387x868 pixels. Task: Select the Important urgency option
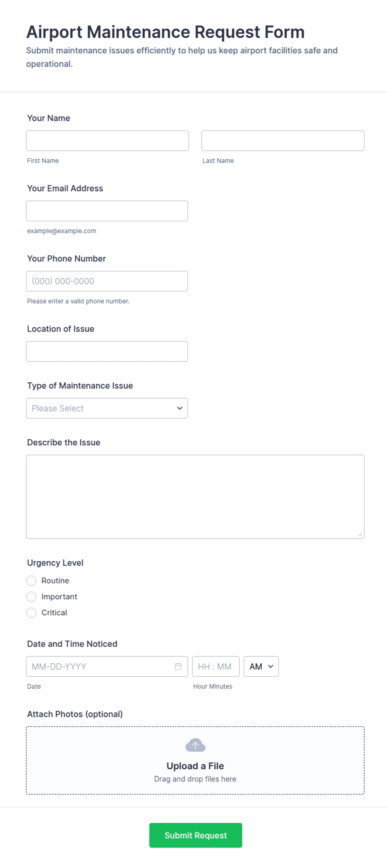pyautogui.click(x=31, y=596)
